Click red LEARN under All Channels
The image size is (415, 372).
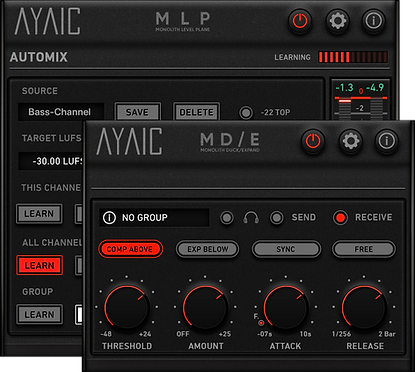pos(39,265)
